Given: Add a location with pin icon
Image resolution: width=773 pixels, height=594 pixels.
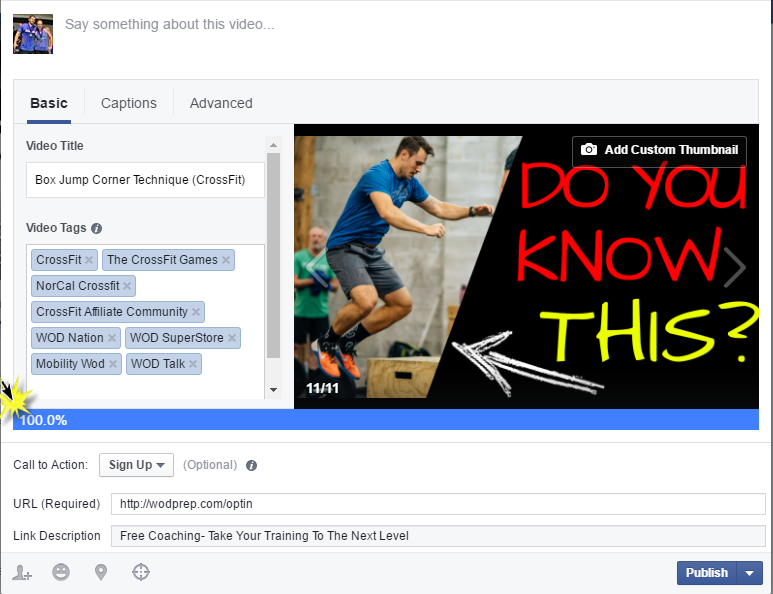Looking at the screenshot, I should (x=101, y=572).
